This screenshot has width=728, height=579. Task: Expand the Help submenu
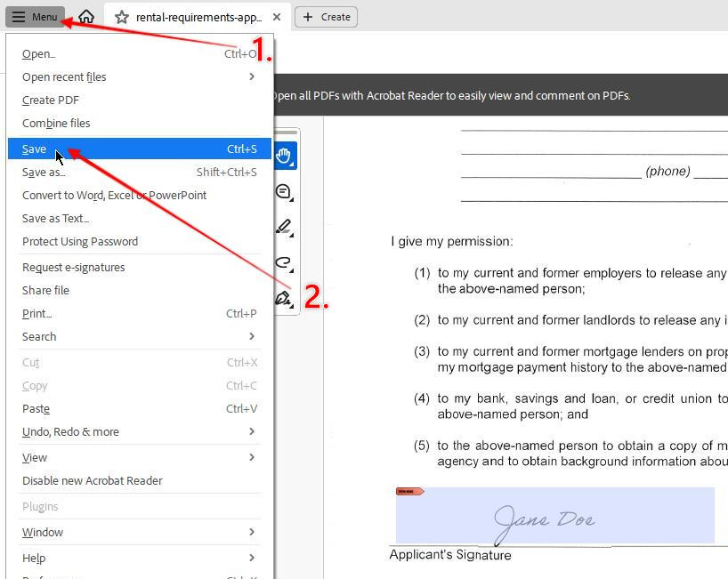click(x=140, y=559)
